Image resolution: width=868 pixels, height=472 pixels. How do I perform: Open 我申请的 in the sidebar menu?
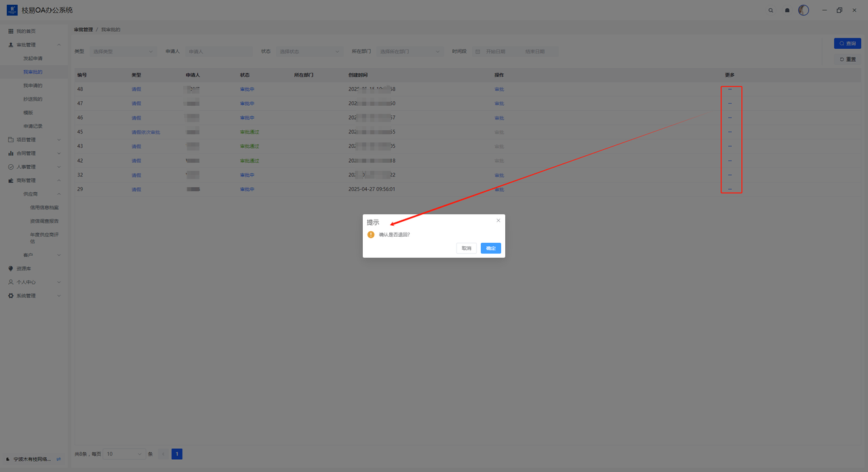pos(33,85)
